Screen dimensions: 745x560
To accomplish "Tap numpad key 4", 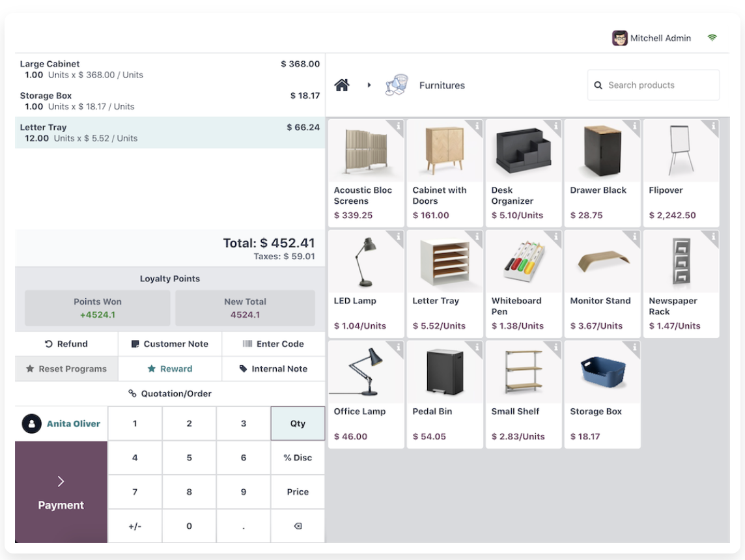I will (x=135, y=457).
